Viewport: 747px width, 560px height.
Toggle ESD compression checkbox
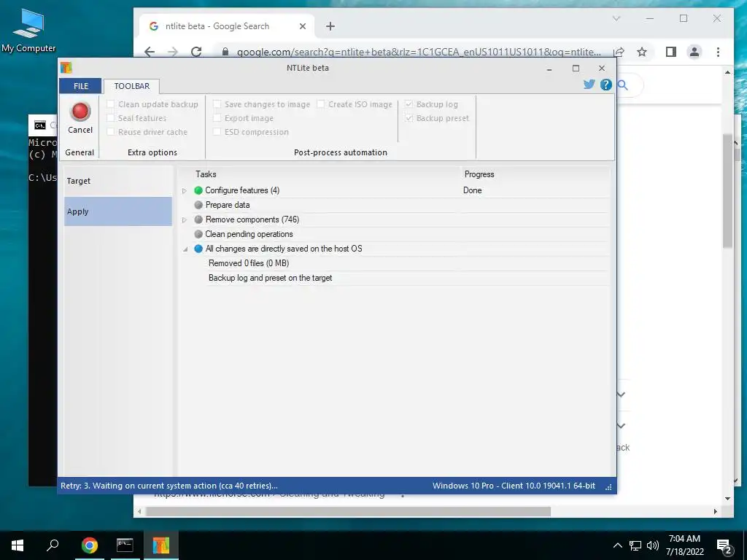coord(217,132)
